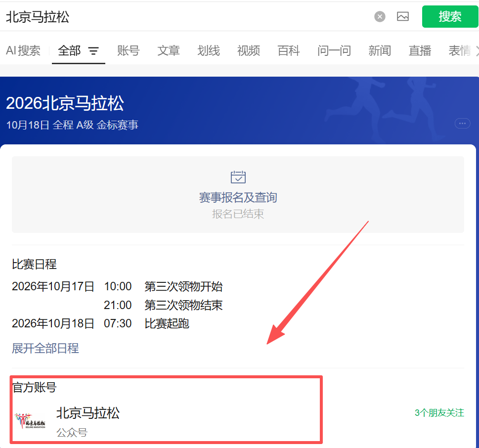The height and width of the screenshot is (448, 479).
Task: Open the 问一问 tab
Action: pos(334,51)
